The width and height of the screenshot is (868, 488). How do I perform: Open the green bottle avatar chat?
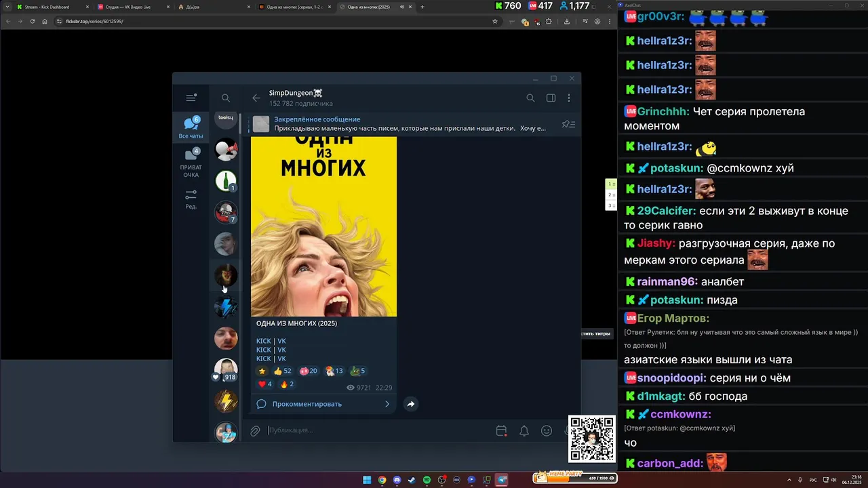(x=226, y=181)
